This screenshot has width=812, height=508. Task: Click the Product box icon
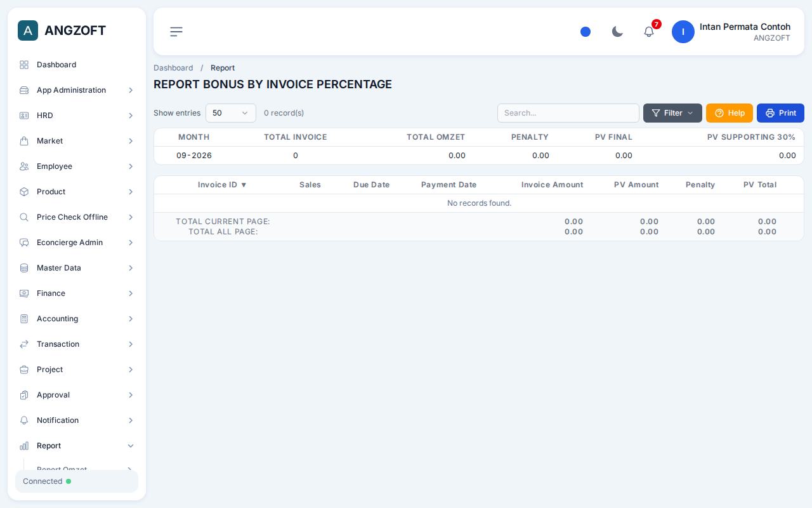[x=24, y=192]
